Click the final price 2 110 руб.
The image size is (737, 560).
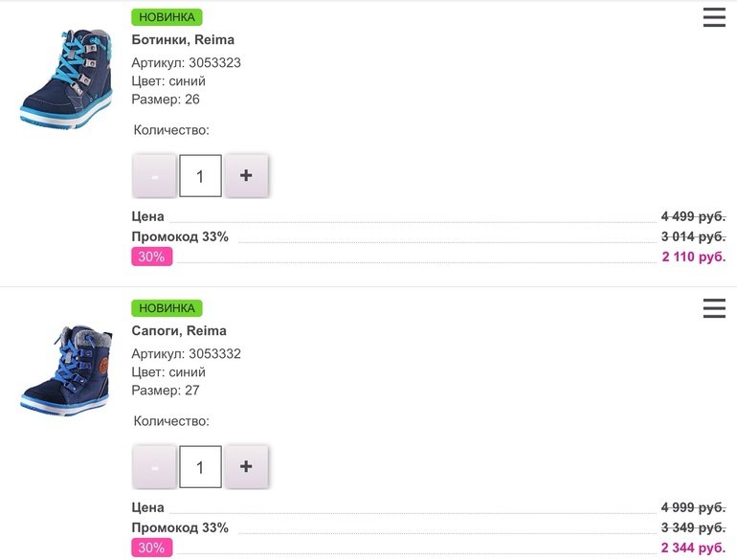(x=693, y=257)
